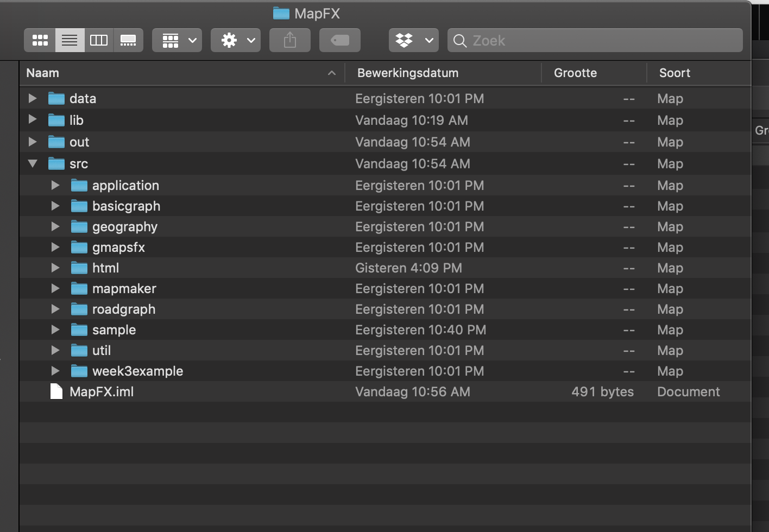Click the Document kind of MapFX.iml
Viewport: 769px width, 532px height.
click(688, 391)
